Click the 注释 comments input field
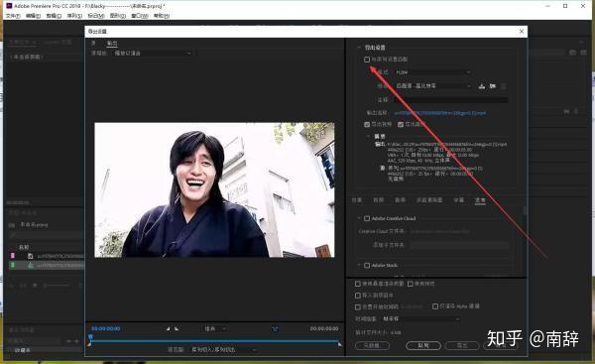595x364 pixels. 450,100
